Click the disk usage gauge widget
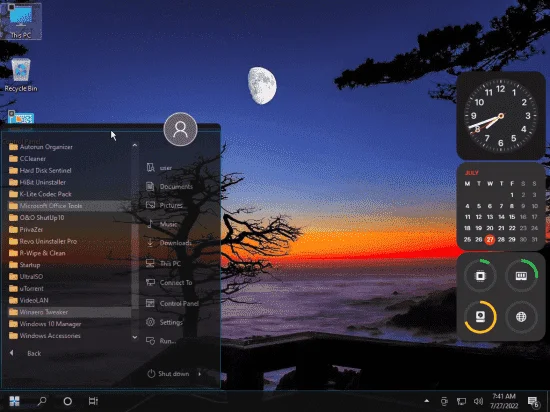550x412 pixels. (480, 317)
